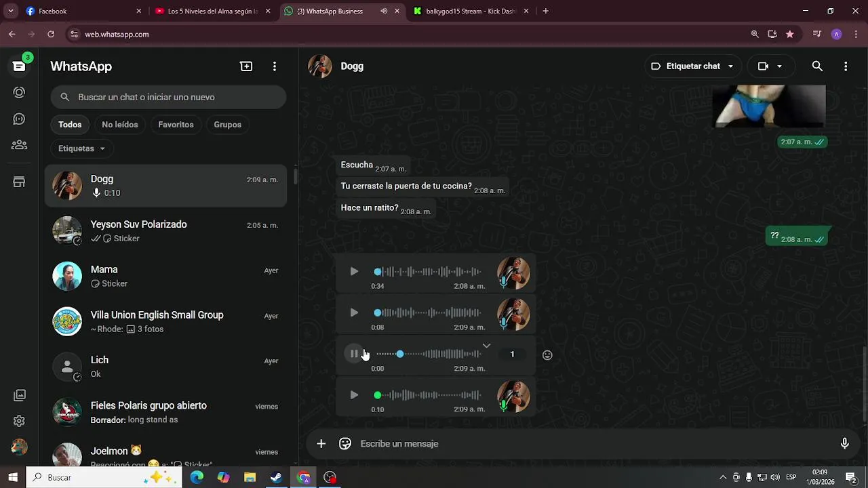The image size is (868, 488).
Task: Expand the Etiquetas filter dropdown
Action: pyautogui.click(x=81, y=148)
